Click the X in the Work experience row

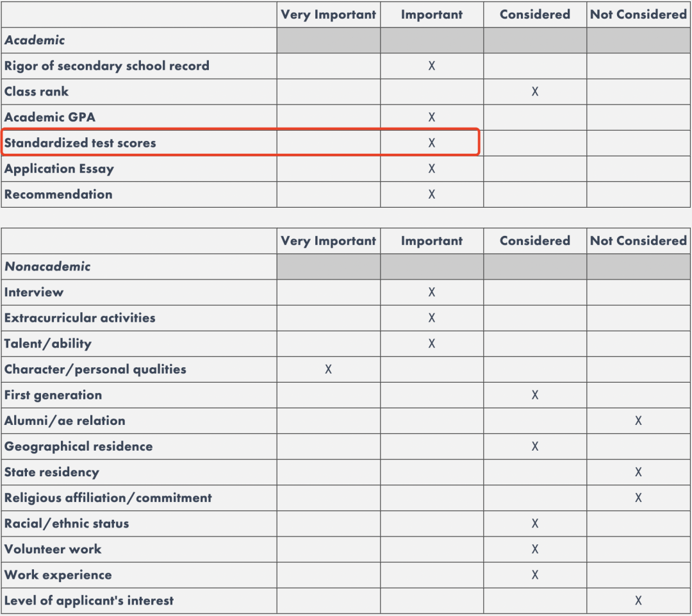pyautogui.click(x=534, y=575)
